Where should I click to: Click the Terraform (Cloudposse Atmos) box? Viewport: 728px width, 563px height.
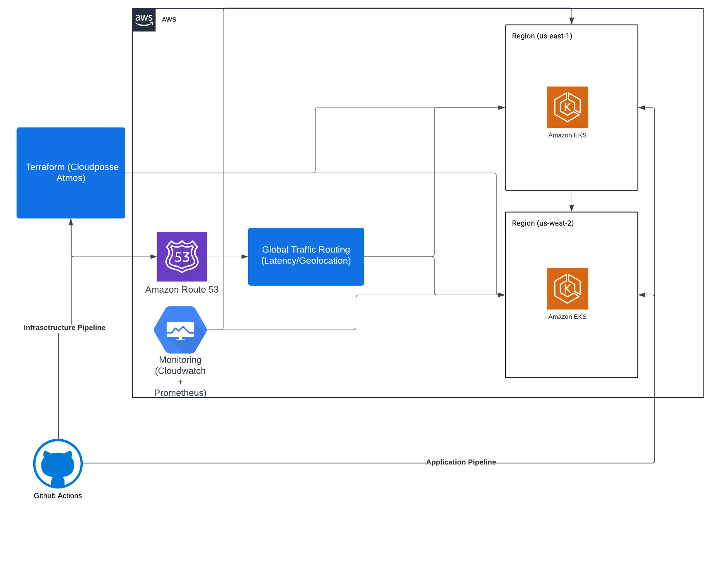71,173
